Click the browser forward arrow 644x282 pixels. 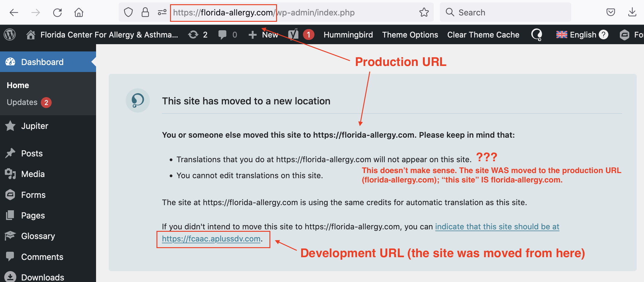36,12
